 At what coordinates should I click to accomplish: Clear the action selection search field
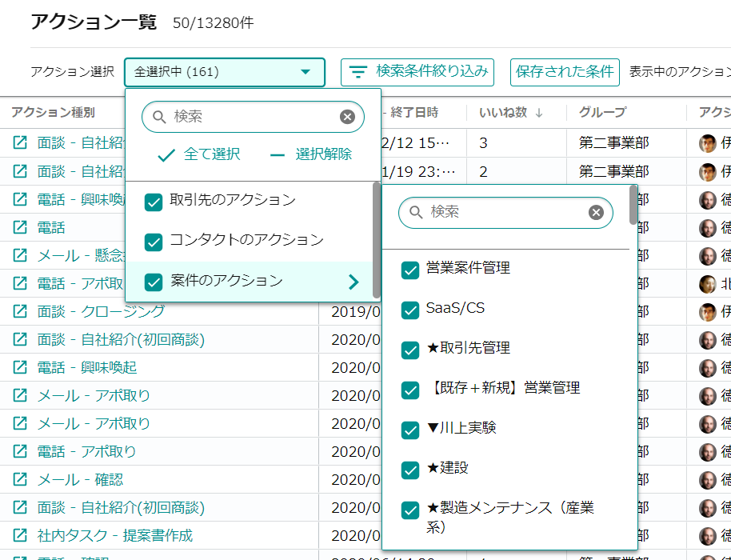[347, 117]
